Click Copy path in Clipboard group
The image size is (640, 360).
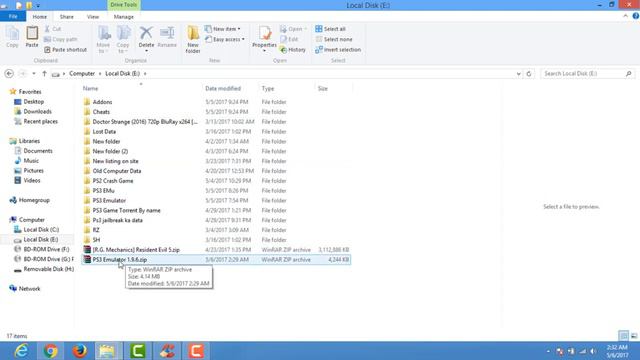point(60,39)
